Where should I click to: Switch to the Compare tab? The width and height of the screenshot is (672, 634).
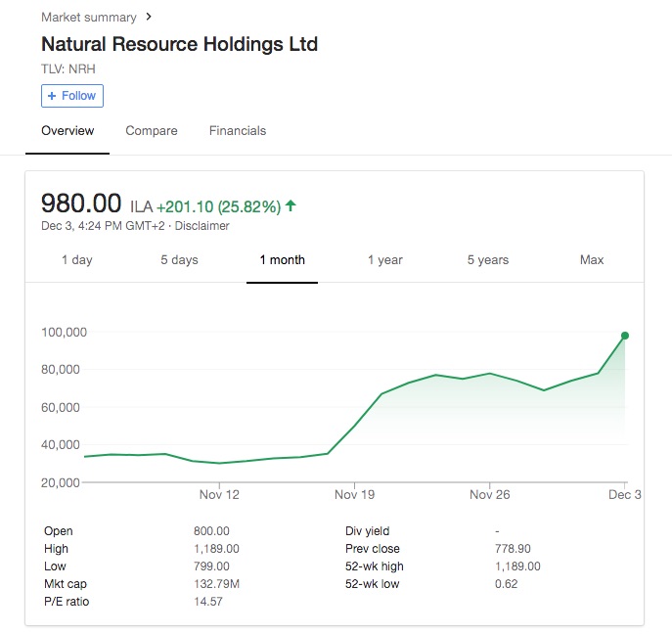click(x=152, y=131)
